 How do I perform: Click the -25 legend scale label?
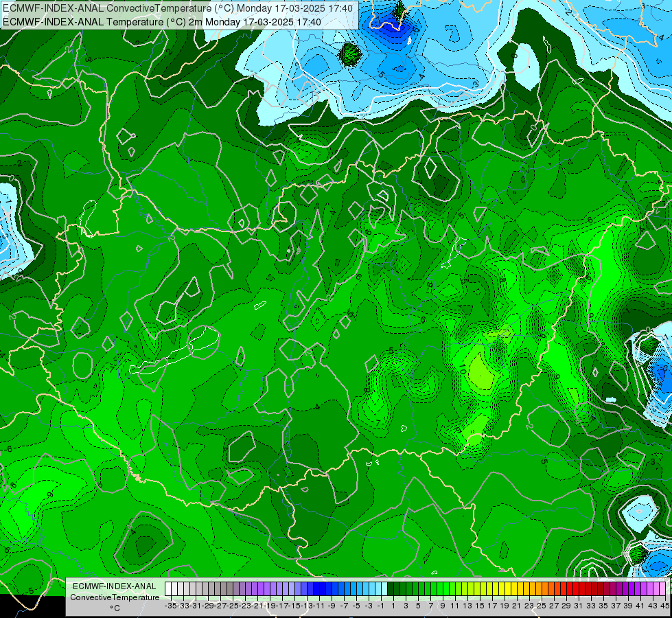(233, 606)
